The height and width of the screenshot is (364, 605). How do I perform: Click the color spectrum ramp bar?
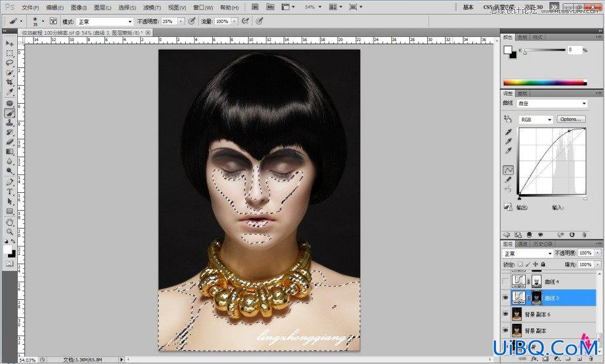pos(545,83)
